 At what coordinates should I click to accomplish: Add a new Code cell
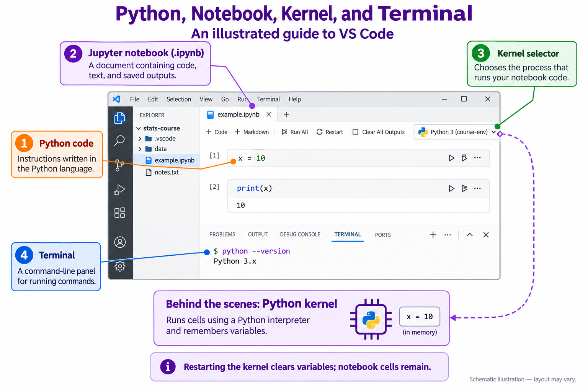click(x=217, y=132)
